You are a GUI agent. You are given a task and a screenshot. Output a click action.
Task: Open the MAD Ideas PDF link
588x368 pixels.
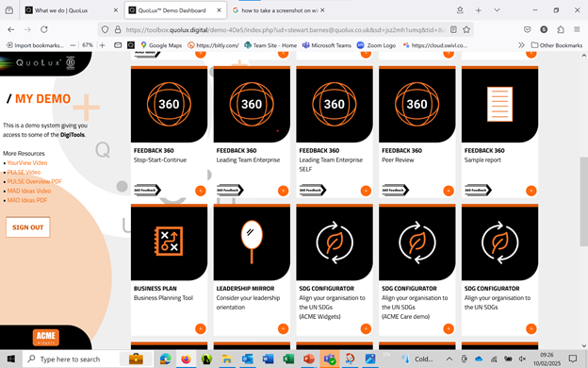pos(27,200)
